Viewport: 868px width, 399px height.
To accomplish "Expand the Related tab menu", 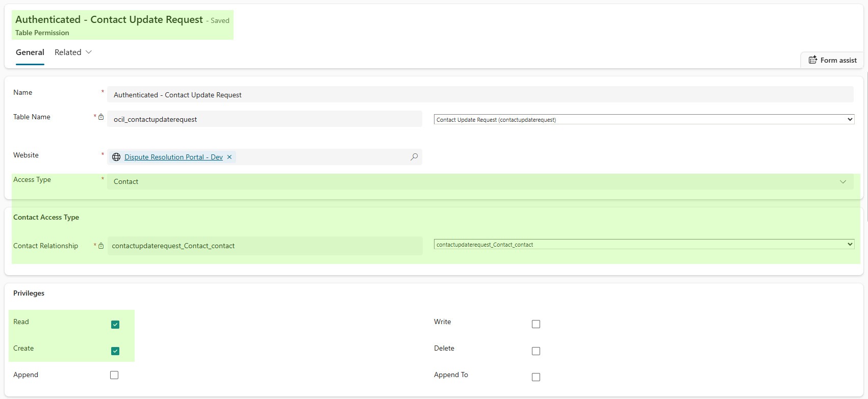I will coord(73,52).
